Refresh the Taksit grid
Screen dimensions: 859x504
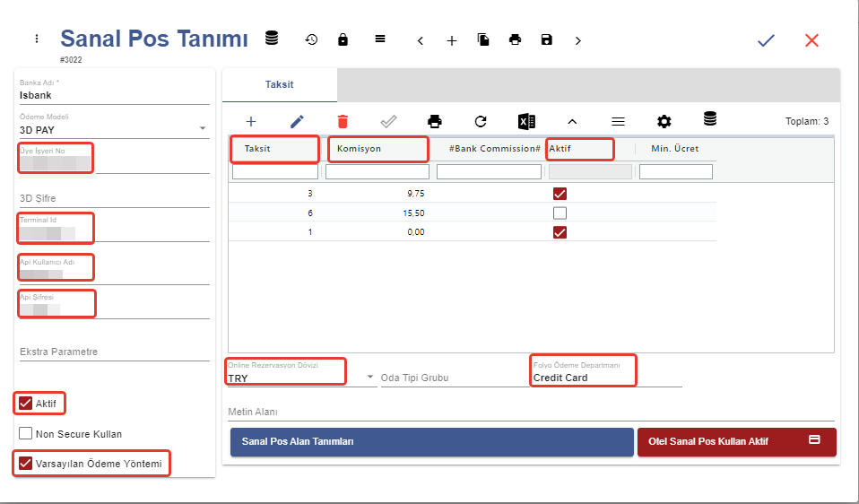point(481,121)
